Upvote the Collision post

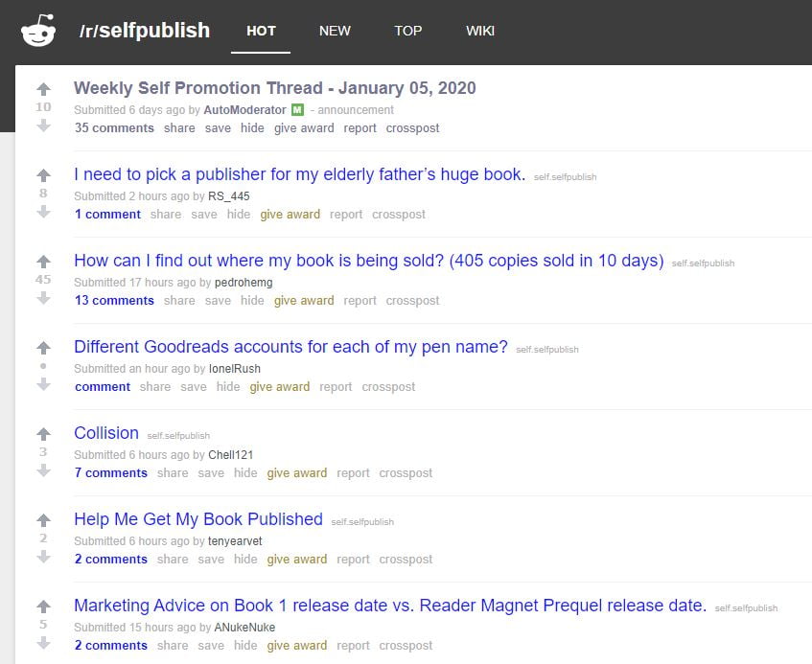43,434
